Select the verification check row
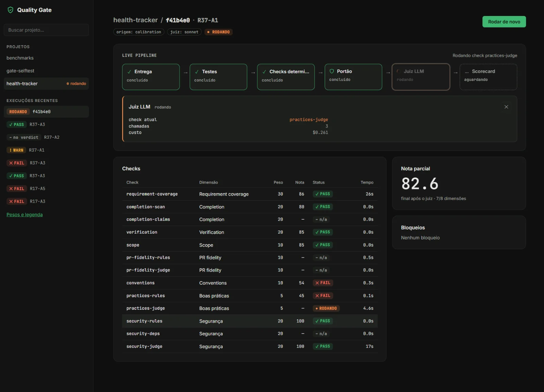Viewport: 544px width, 392px height. click(250, 232)
